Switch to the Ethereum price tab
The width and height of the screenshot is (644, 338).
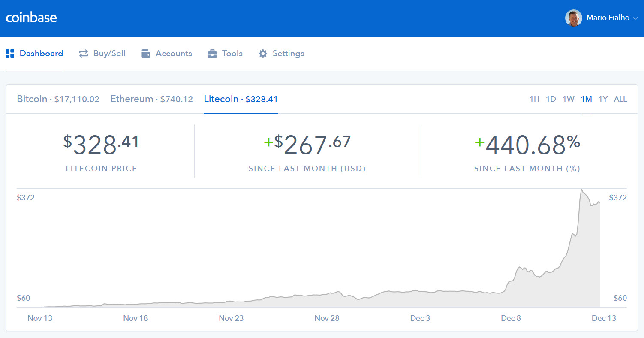click(x=151, y=99)
